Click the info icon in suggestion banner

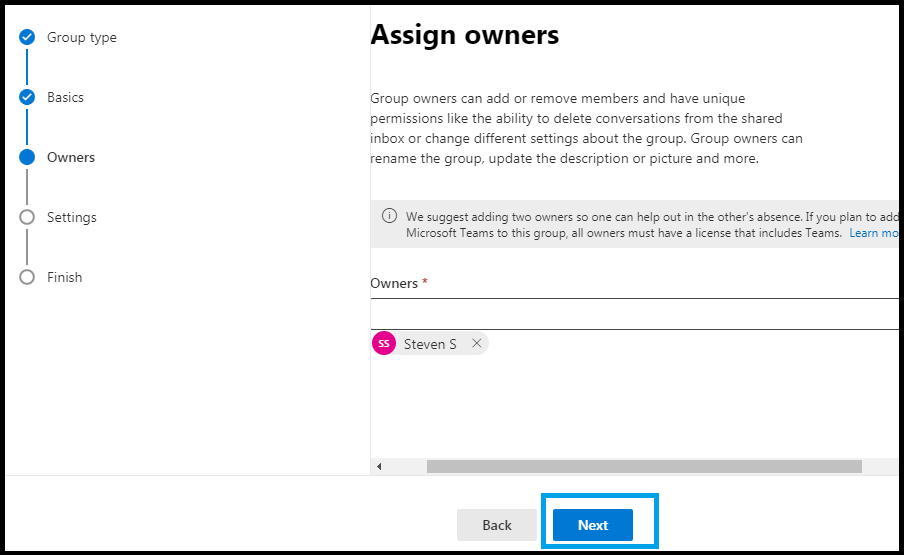pyautogui.click(x=389, y=216)
